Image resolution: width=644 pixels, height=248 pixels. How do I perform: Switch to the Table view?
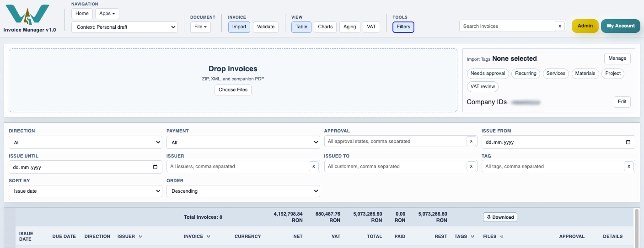[x=301, y=27]
